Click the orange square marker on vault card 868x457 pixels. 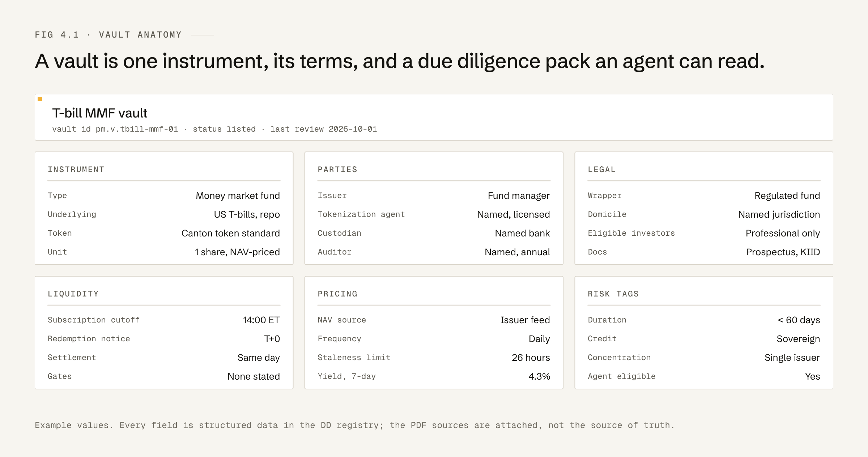40,99
